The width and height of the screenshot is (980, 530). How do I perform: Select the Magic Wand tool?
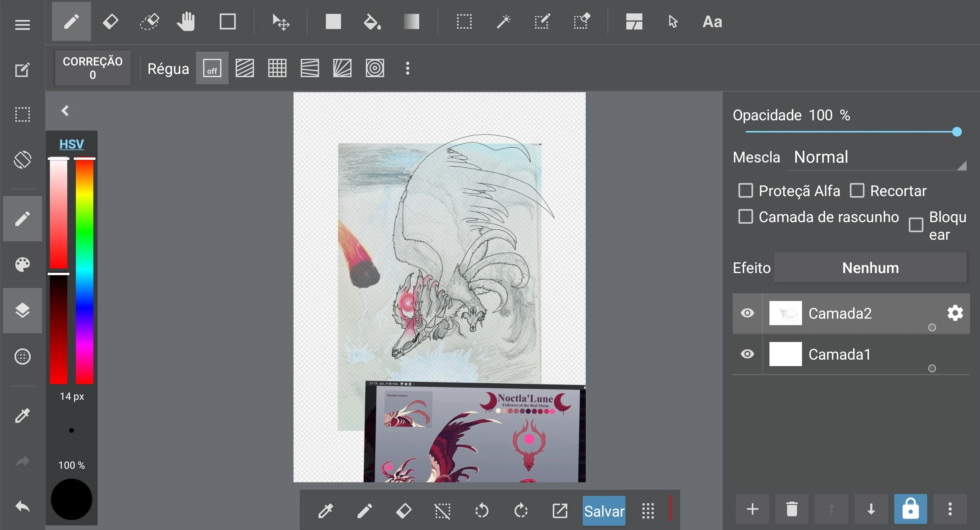pos(503,22)
